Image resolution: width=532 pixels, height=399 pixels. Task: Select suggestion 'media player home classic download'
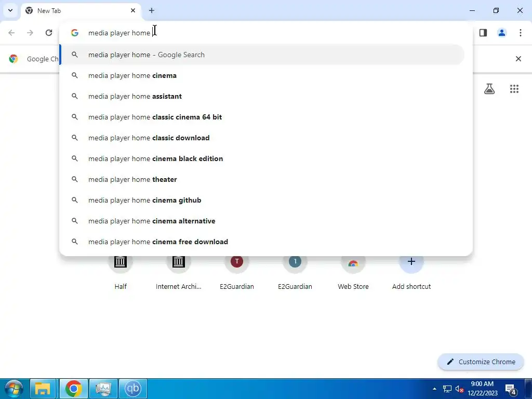point(262,138)
